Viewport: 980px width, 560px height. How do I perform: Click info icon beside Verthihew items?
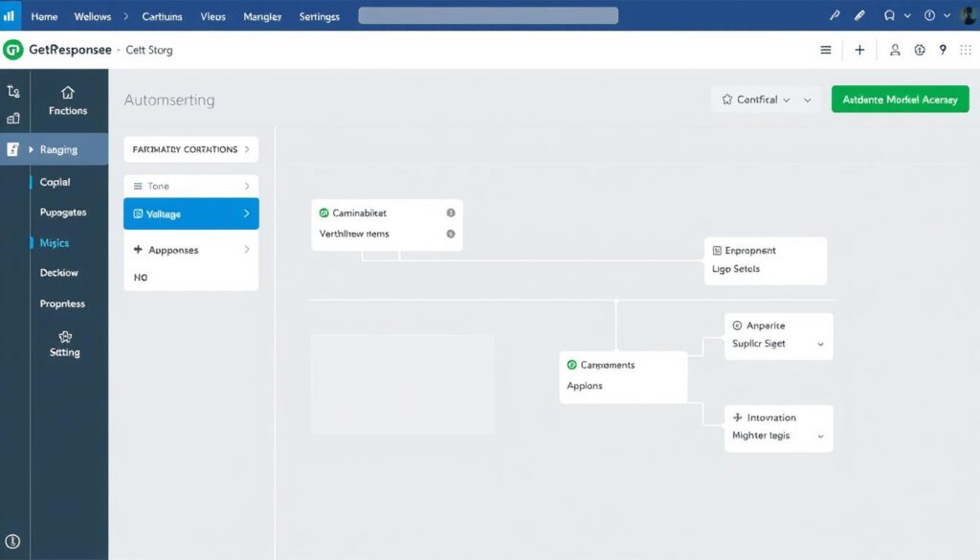pyautogui.click(x=451, y=234)
